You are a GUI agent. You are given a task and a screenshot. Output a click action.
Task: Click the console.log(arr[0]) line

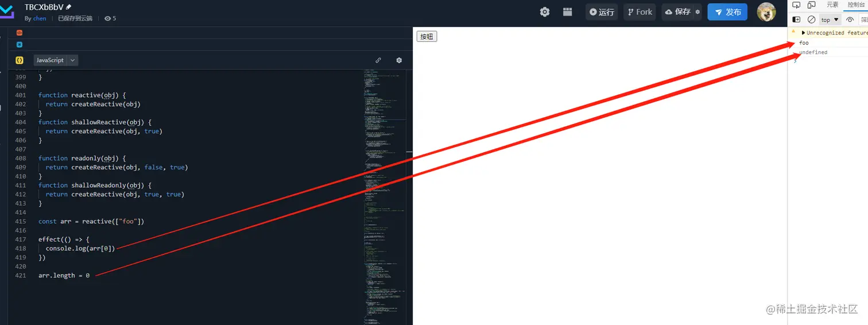click(x=80, y=249)
